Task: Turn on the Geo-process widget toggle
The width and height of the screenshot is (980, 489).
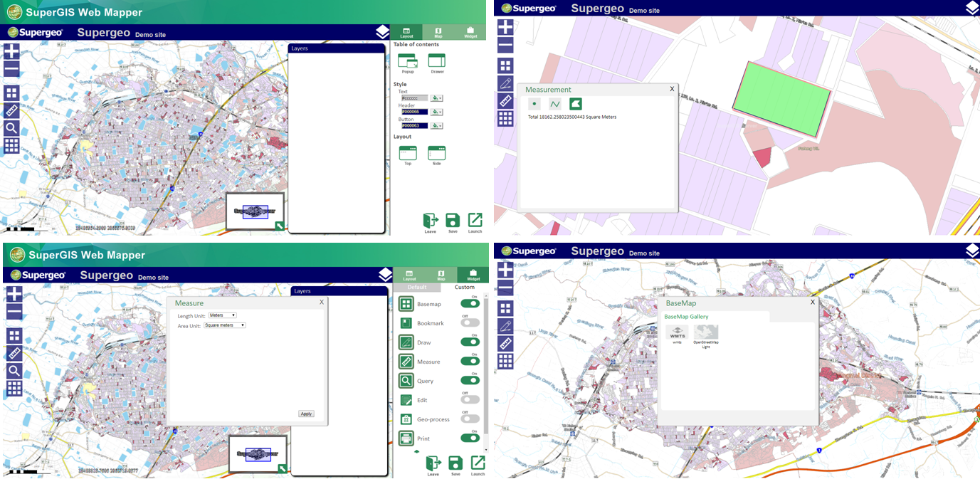Action: tap(470, 419)
